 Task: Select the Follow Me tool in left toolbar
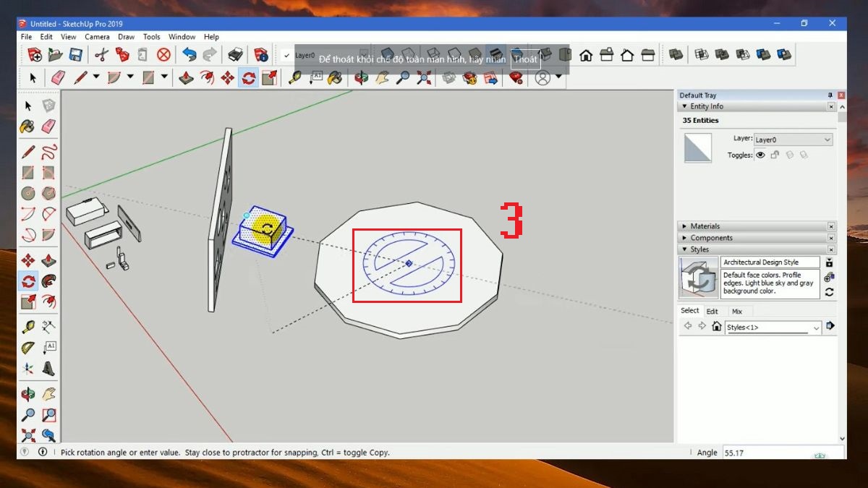pyautogui.click(x=48, y=281)
